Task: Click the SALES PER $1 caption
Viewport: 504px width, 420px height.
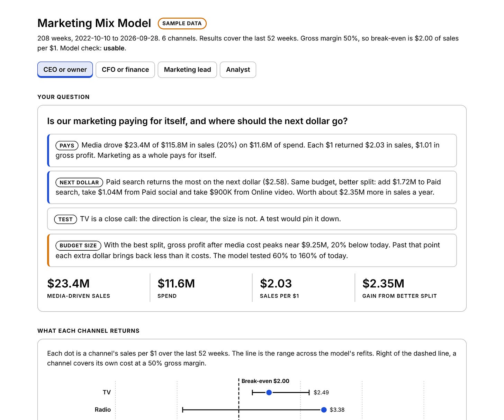Action: pos(279,296)
